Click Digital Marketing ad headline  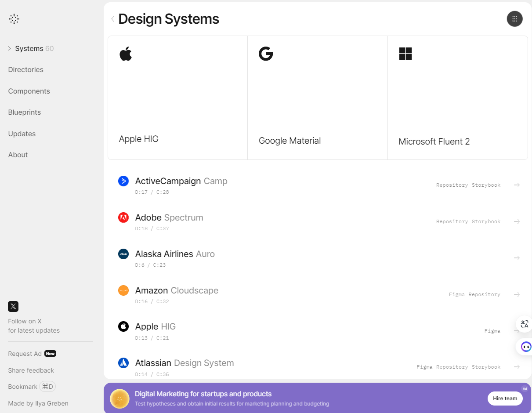(x=203, y=394)
